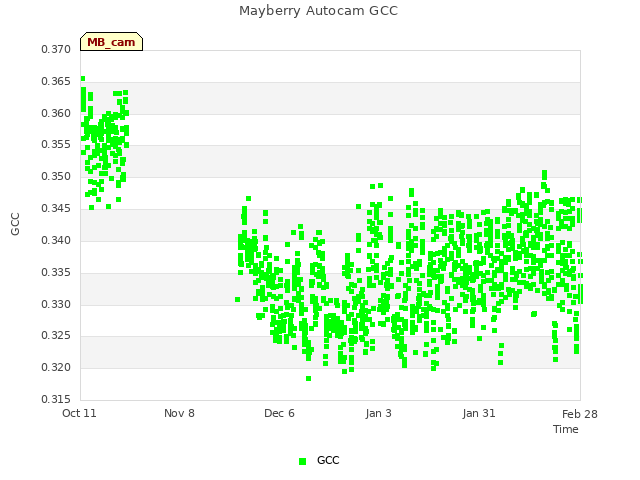Click the 0.325 y-axis value

(x=56, y=336)
